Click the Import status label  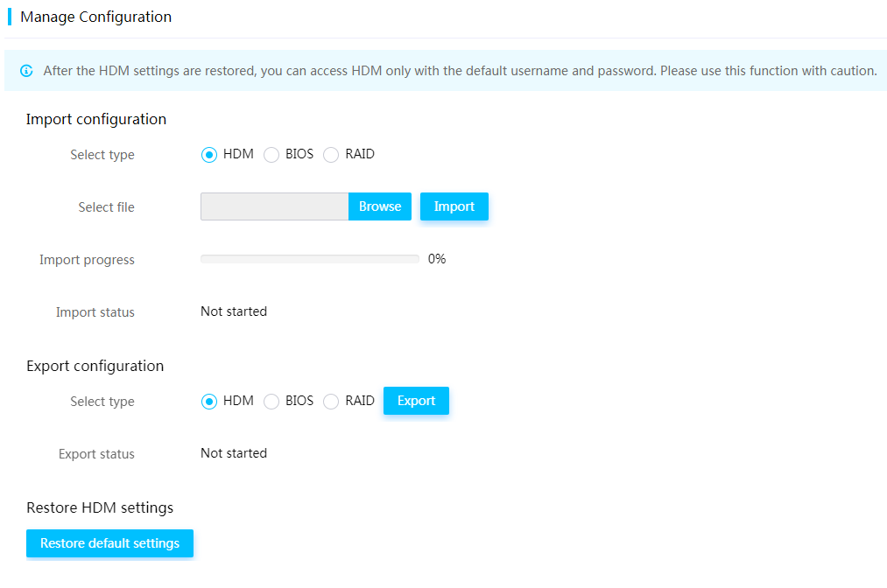point(95,312)
